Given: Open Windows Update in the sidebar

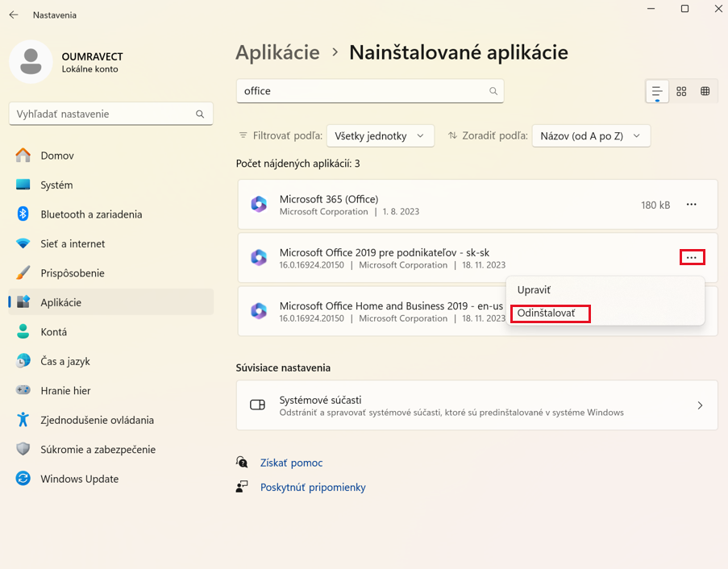Looking at the screenshot, I should click(111, 479).
